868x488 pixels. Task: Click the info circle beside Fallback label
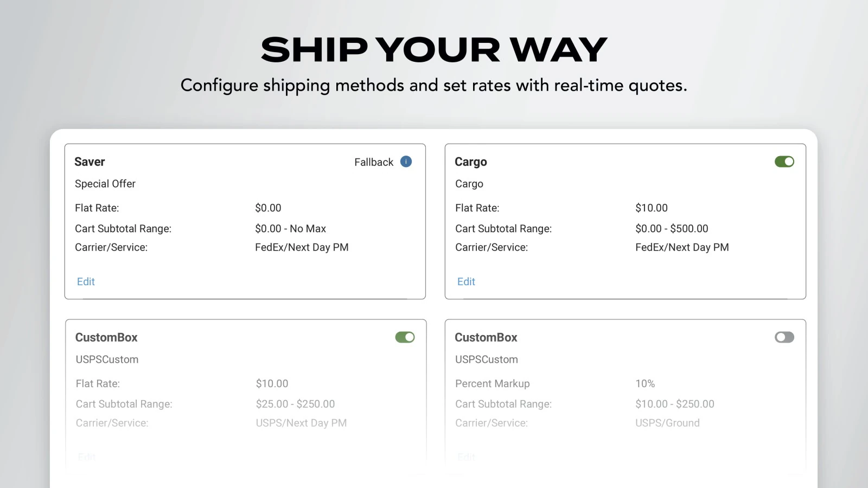(405, 162)
